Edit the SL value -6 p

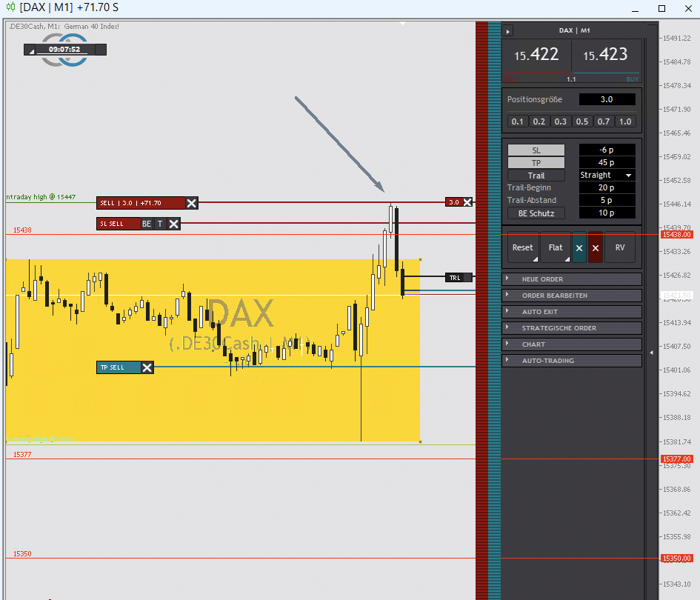click(607, 150)
